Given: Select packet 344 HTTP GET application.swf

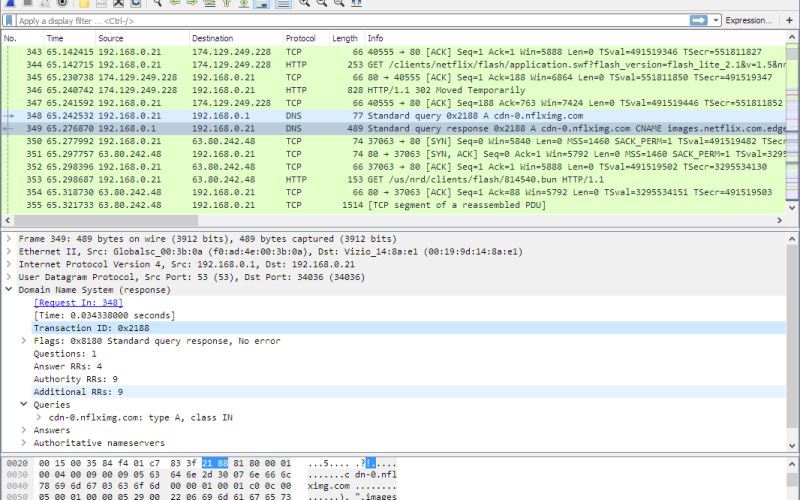Looking at the screenshot, I should 393,65.
